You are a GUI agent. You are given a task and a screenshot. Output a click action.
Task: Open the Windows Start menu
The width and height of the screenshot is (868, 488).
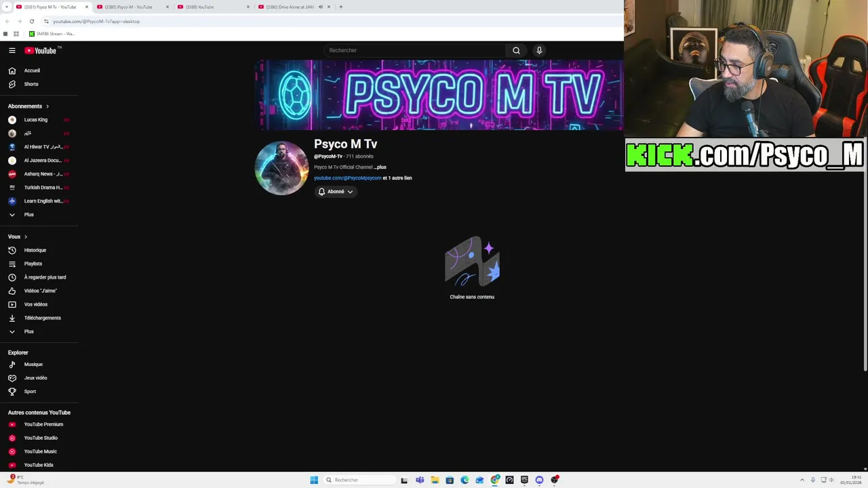point(314,480)
